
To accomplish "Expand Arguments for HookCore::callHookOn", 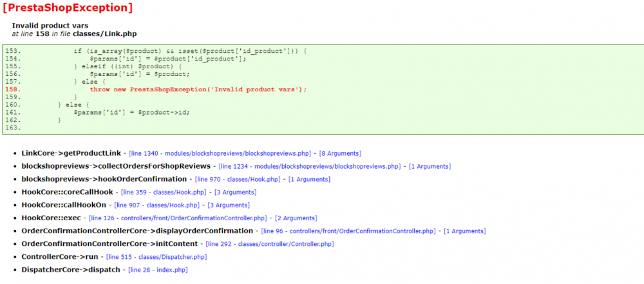I will point(229,205).
